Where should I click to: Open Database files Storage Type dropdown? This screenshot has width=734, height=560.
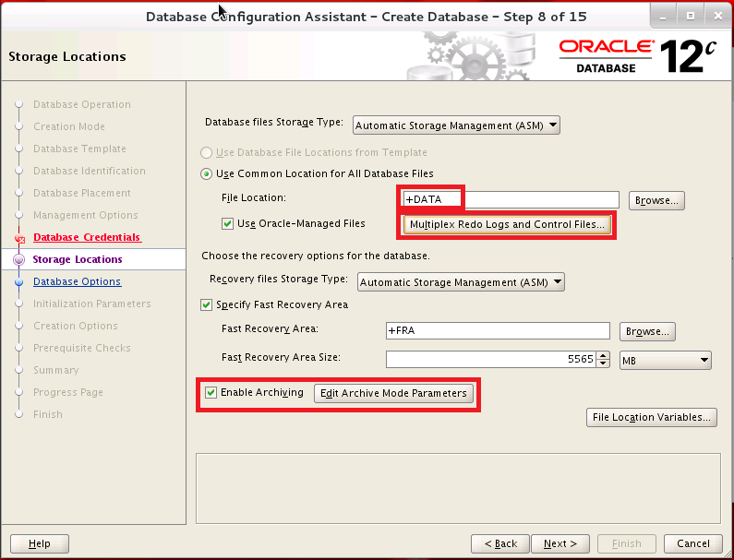coord(456,125)
